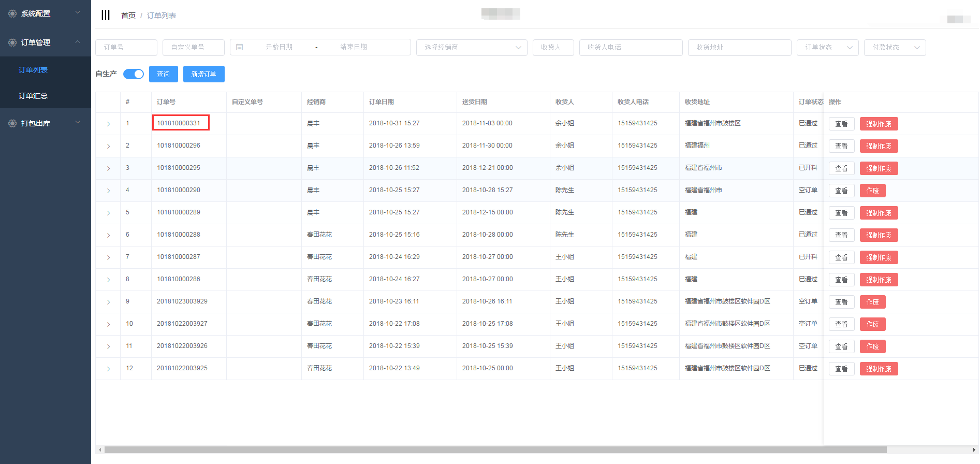The height and width of the screenshot is (464, 980).
Task: Click the sidebar collapse hamburger icon
Action: 106,15
